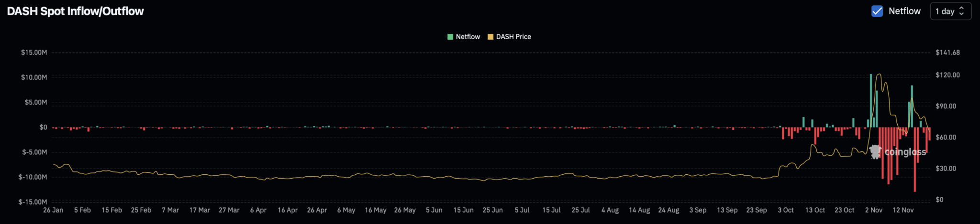
Task: Hide the DASH Price series via legend label
Action: pyautogui.click(x=513, y=37)
